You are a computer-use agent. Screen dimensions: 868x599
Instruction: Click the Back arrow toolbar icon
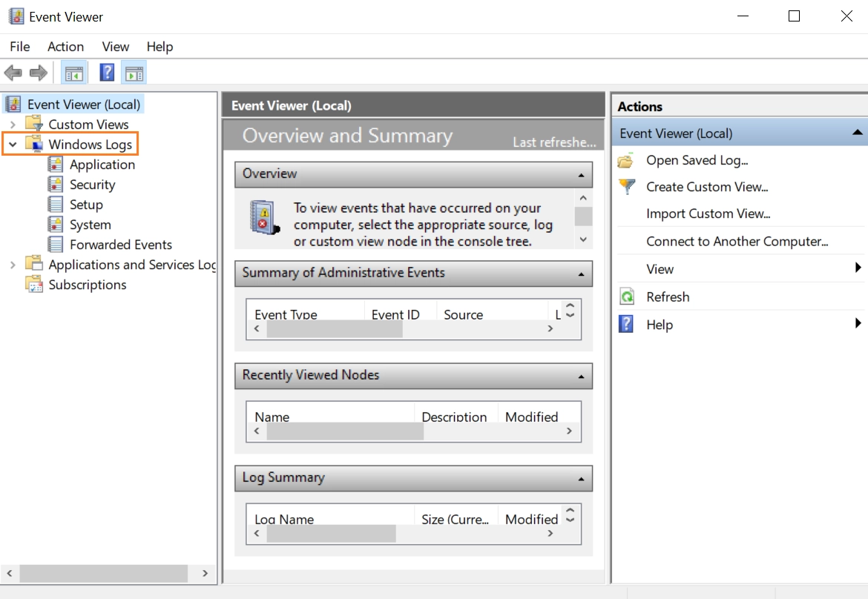pos(13,73)
